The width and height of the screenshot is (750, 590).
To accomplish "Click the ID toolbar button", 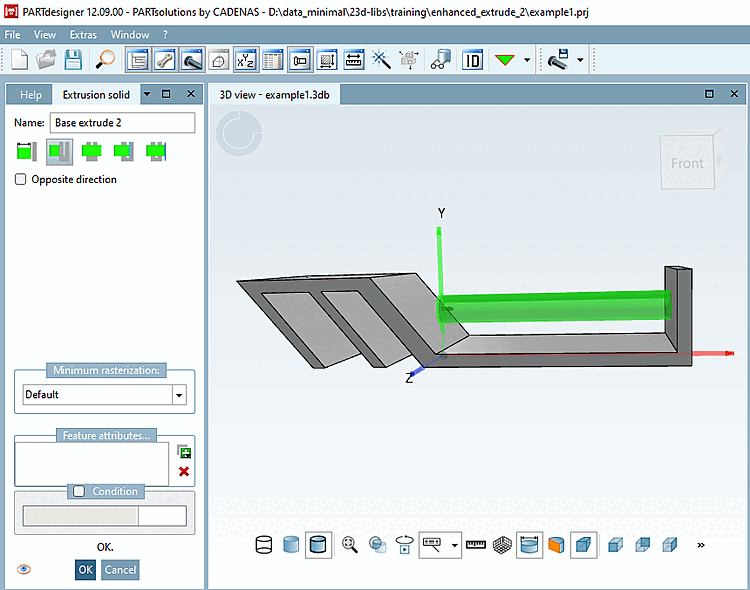I will 472,60.
